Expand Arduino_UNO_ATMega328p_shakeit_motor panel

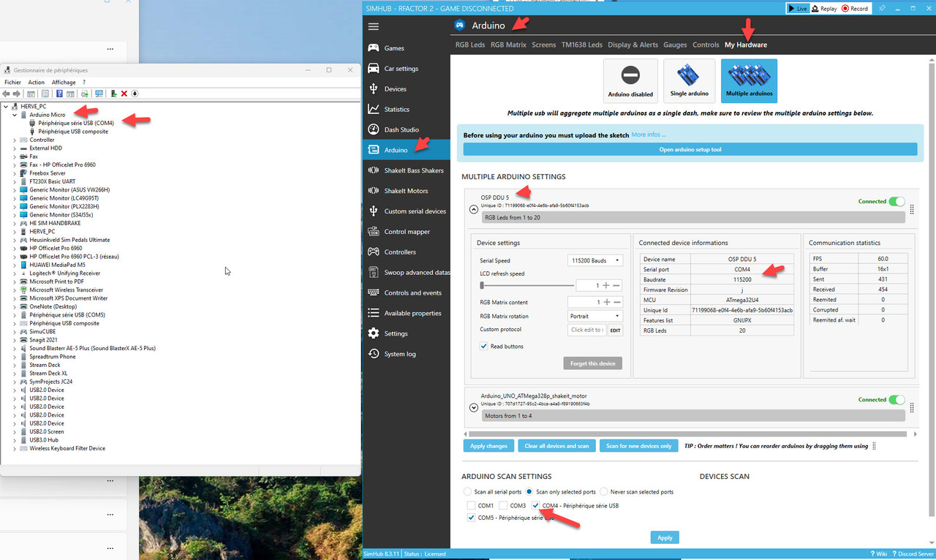[473, 407]
